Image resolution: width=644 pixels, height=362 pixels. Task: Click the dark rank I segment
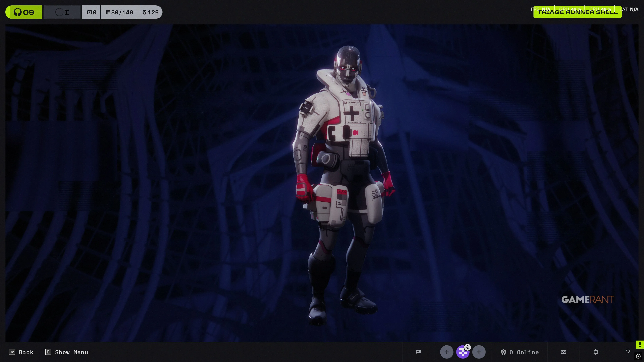62,12
